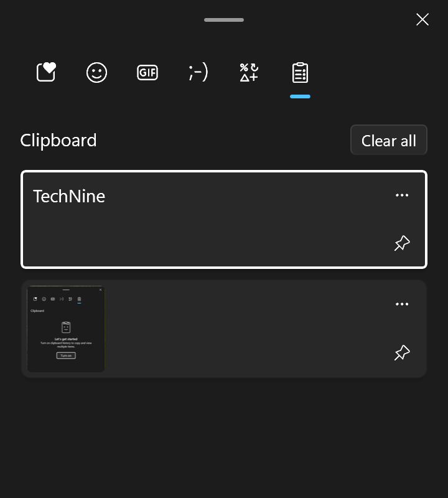
Task: Pin the screenshot clipboard item
Action: click(x=402, y=353)
